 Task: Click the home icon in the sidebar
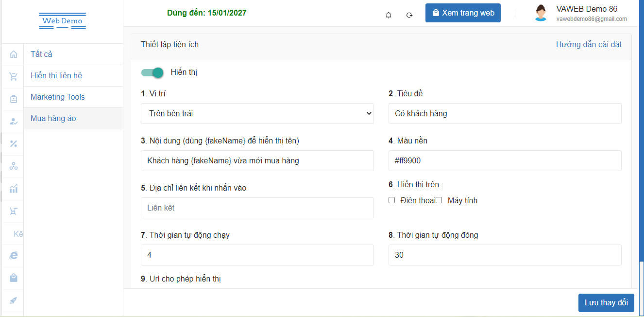[x=14, y=54]
